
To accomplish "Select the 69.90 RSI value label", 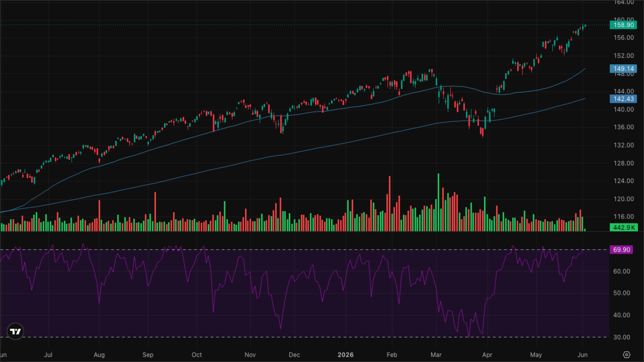I will click(x=621, y=250).
